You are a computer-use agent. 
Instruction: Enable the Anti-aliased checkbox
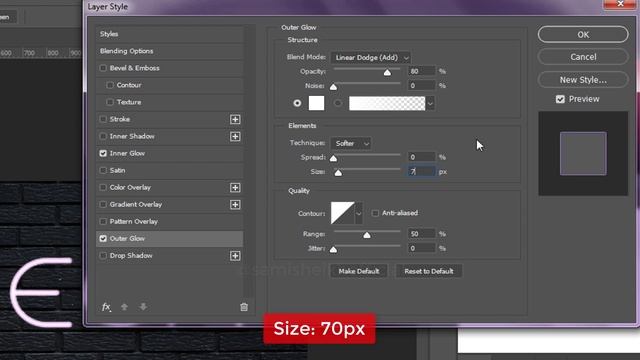[x=375, y=213]
